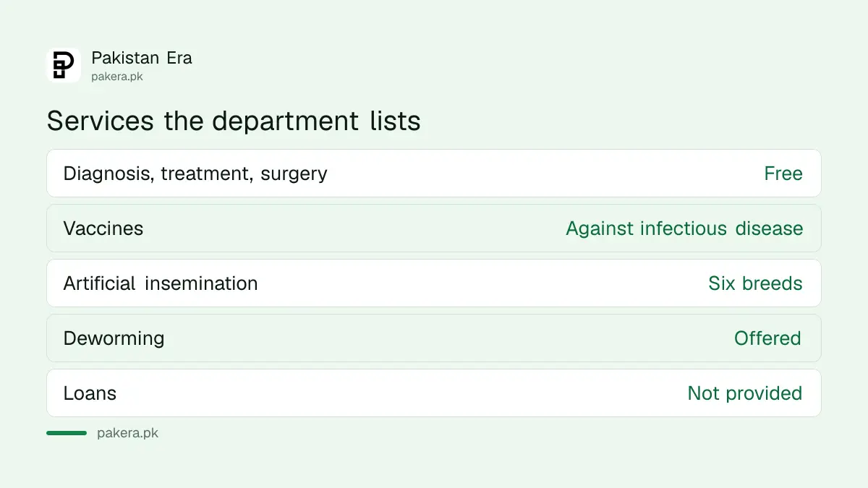868x488 pixels.
Task: Click the pakera.pk link under the title
Action: (117, 77)
